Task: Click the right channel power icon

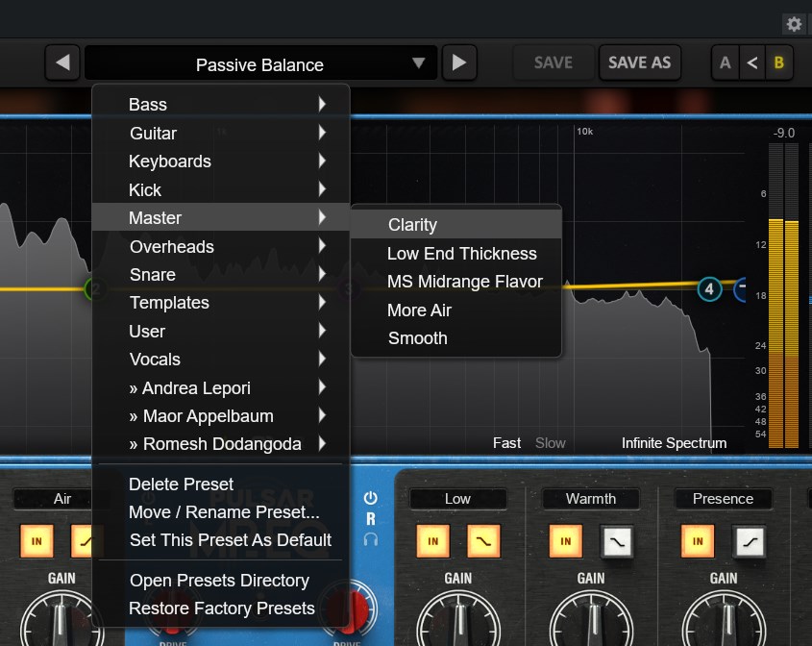Action: pyautogui.click(x=371, y=498)
